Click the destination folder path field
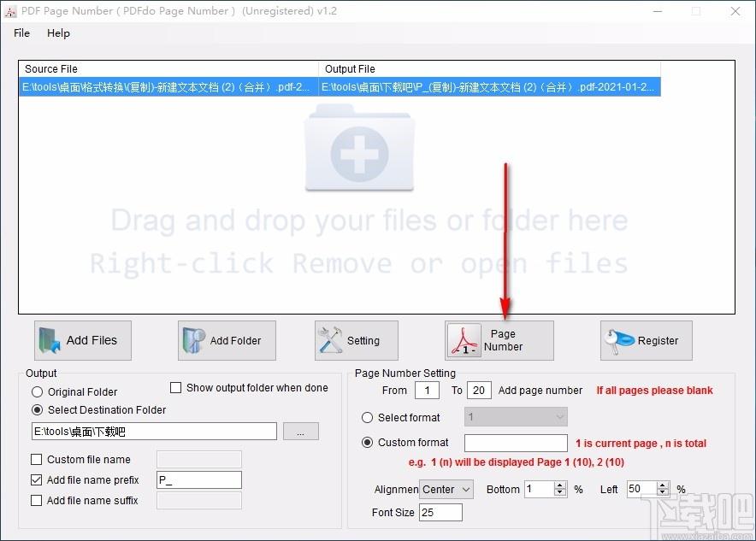The height and width of the screenshot is (541, 756). click(154, 431)
